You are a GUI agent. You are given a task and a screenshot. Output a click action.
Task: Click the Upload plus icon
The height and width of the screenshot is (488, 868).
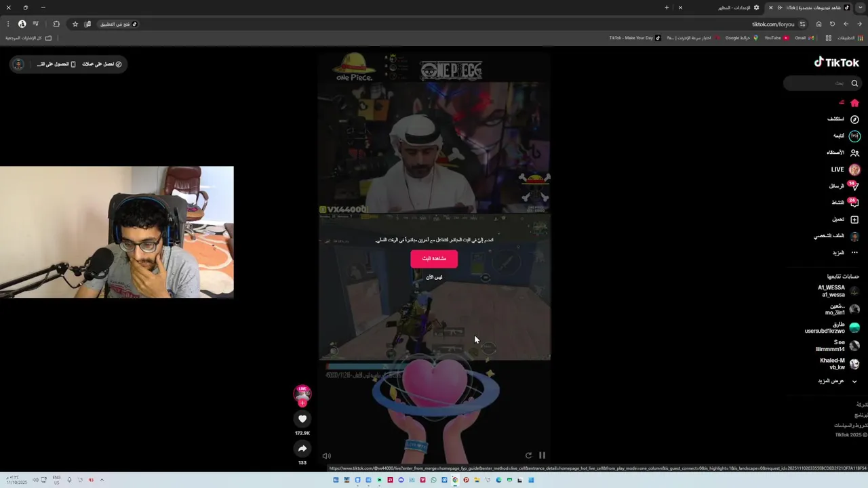pos(854,220)
